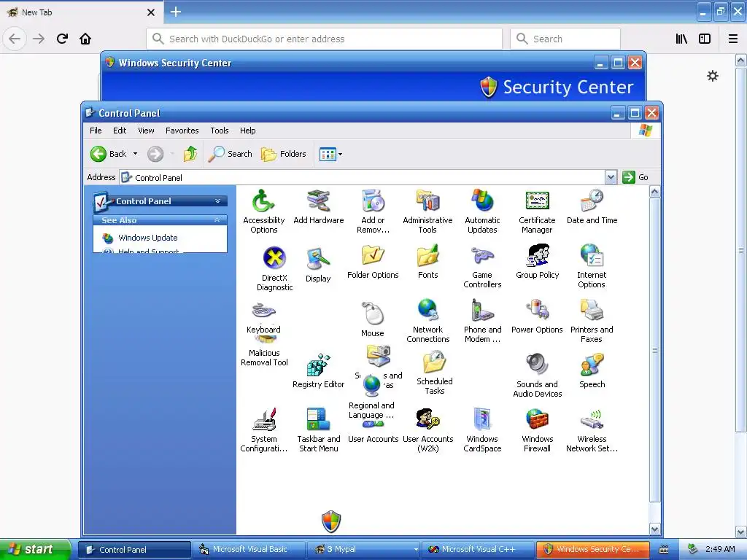
Task: Open Mouse settings icon
Action: coord(373,319)
